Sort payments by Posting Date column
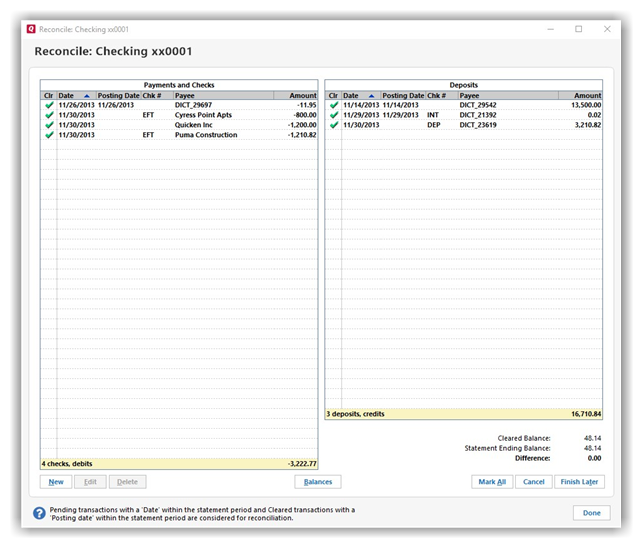The image size is (643, 548). pyautogui.click(x=118, y=95)
